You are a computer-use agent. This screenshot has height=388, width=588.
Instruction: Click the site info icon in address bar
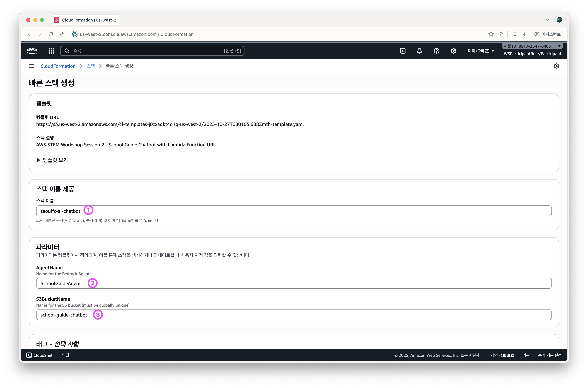[75, 34]
